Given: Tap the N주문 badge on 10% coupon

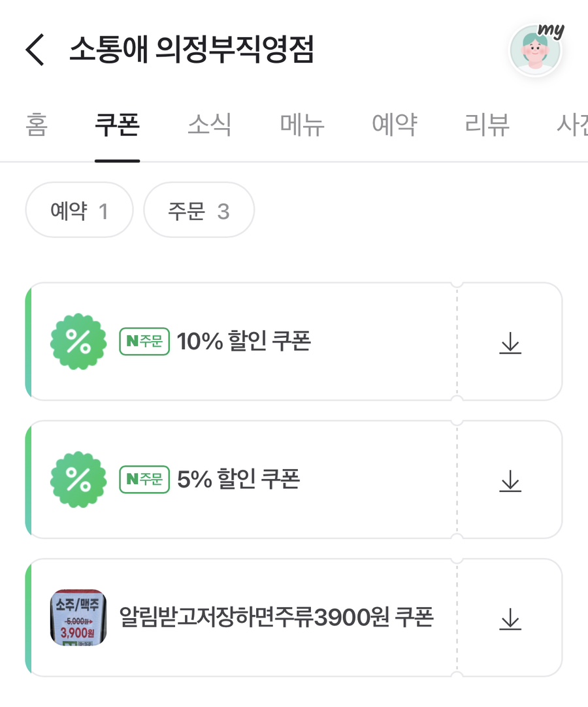Looking at the screenshot, I should coord(144,342).
